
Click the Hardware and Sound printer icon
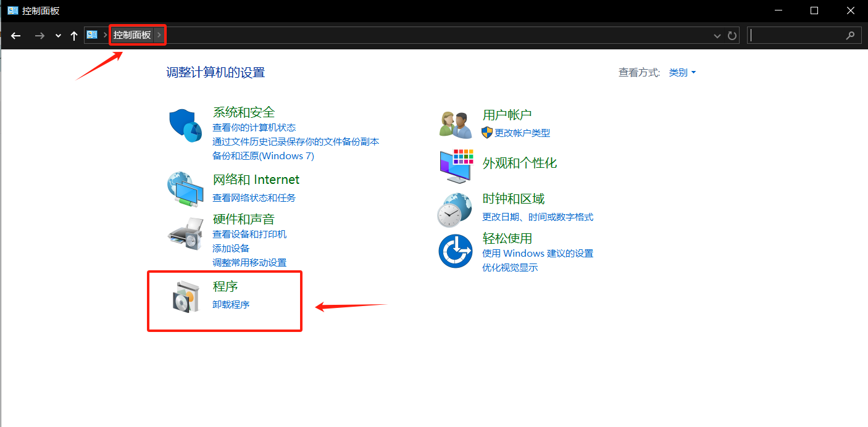[x=185, y=233]
